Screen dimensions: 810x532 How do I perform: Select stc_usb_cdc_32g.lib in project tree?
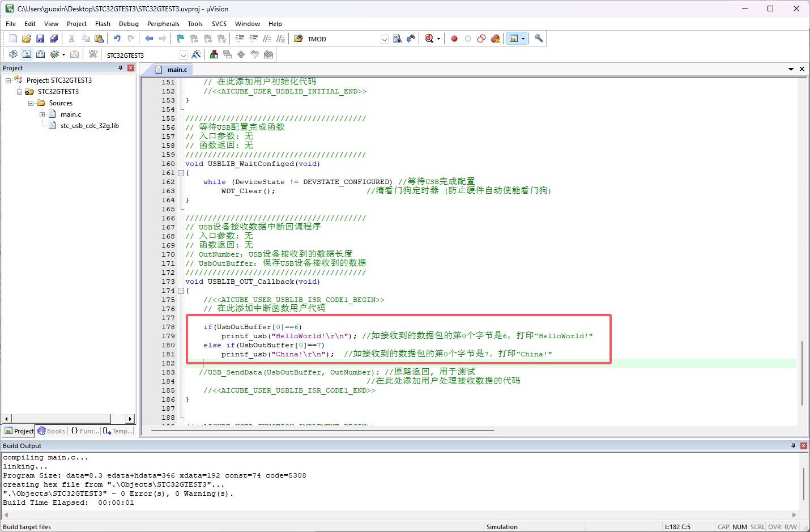[x=89, y=126]
